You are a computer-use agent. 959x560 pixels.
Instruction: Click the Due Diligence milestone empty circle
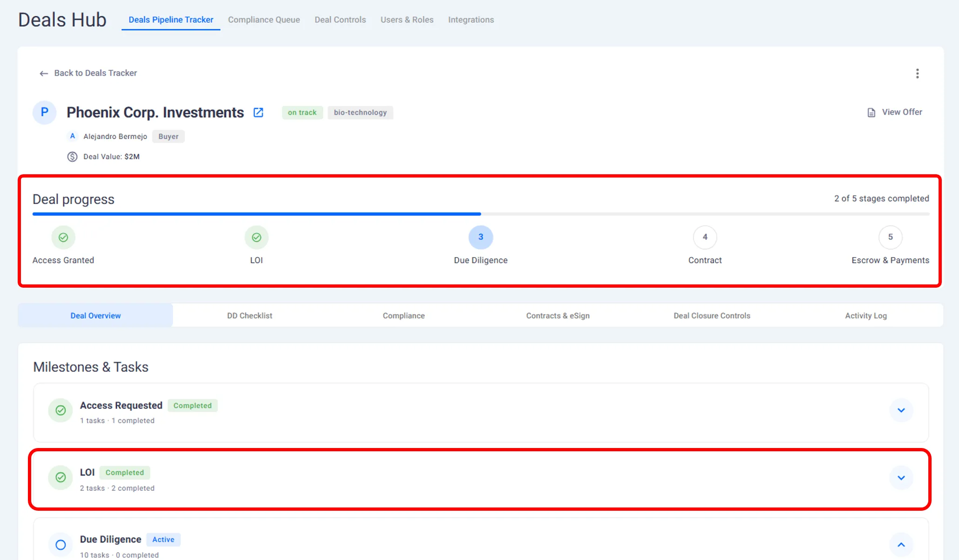pyautogui.click(x=60, y=545)
